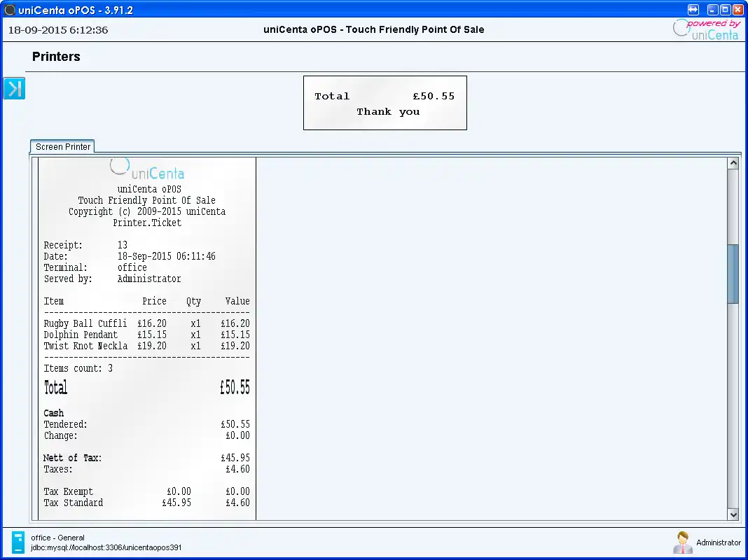Click the blue skip-forward arrow icon
The width and height of the screenshot is (748, 560).
[x=14, y=88]
